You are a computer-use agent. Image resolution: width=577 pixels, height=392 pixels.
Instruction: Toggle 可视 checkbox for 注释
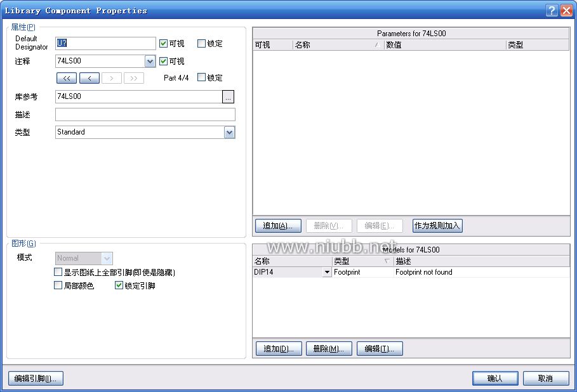(163, 61)
